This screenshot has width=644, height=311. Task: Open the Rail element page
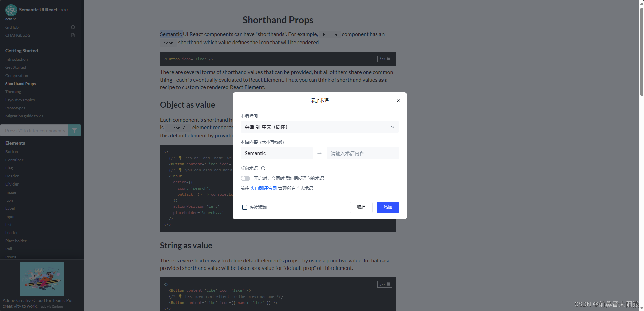click(x=9, y=249)
